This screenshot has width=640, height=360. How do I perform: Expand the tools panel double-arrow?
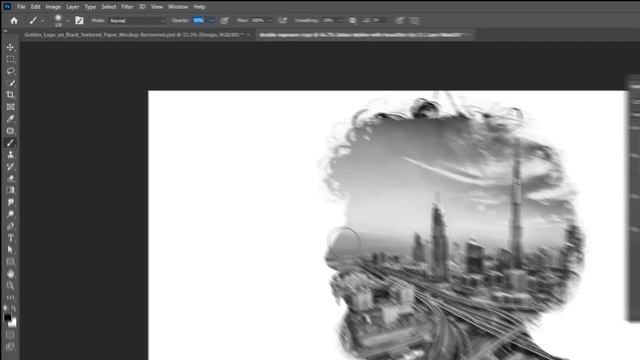(x=5, y=31)
